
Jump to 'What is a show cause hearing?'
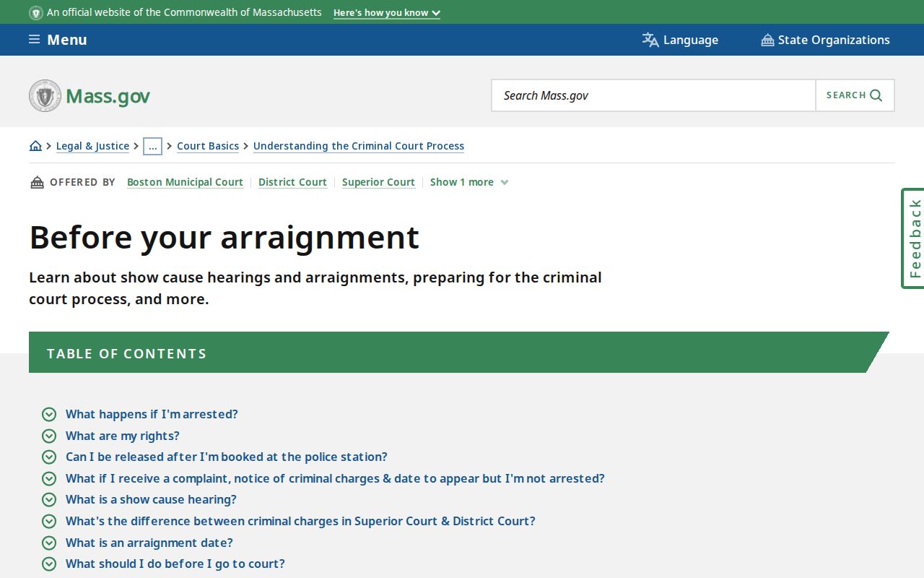151,499
